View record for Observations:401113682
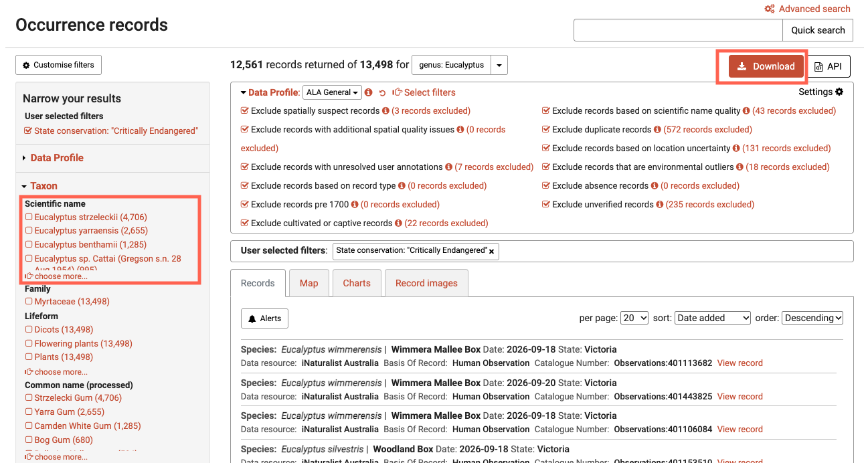 click(740, 363)
